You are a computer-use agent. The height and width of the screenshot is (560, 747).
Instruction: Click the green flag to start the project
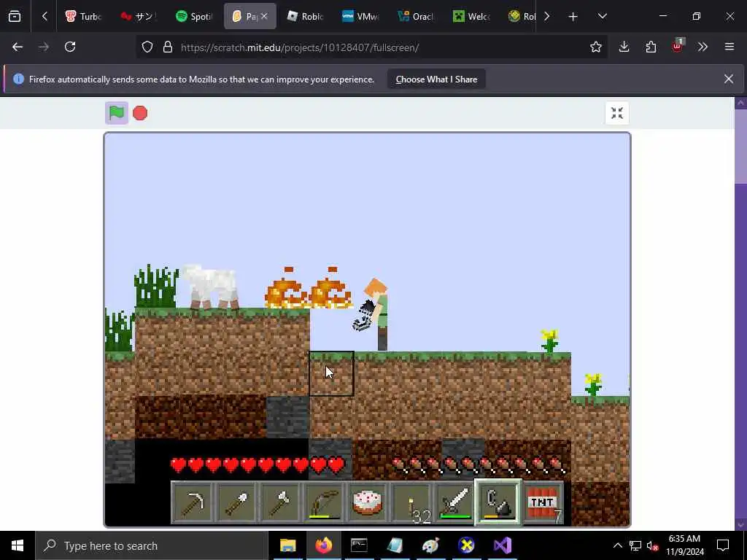tap(117, 113)
